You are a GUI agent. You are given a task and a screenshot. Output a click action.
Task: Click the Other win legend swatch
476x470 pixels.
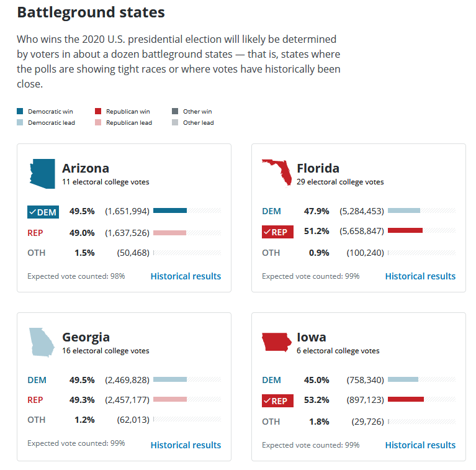tap(176, 112)
